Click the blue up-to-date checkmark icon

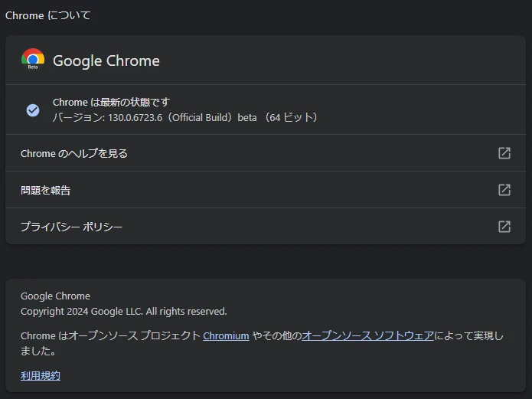[x=33, y=110]
